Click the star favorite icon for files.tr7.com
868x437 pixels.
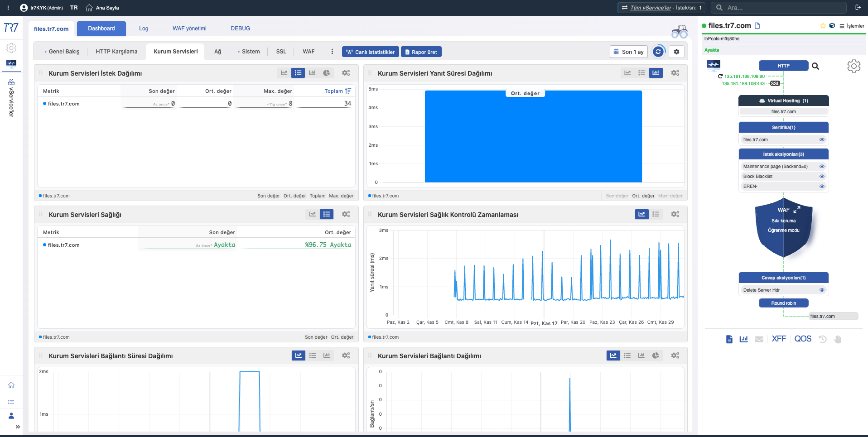823,26
